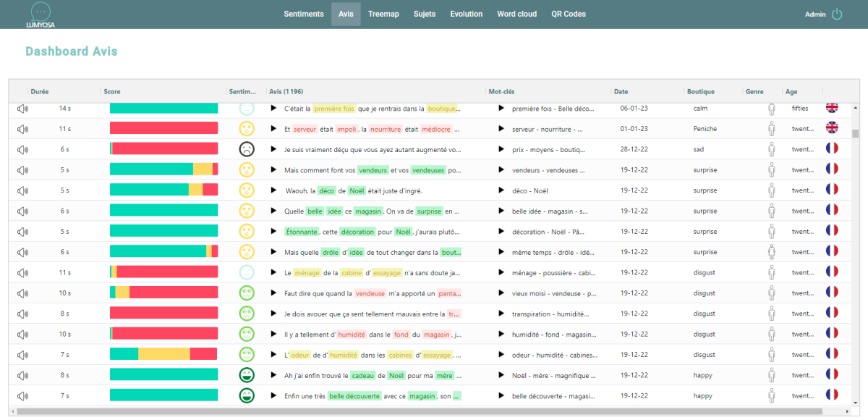Sort by the Date column header
This screenshot has width=868, height=420.
621,92
